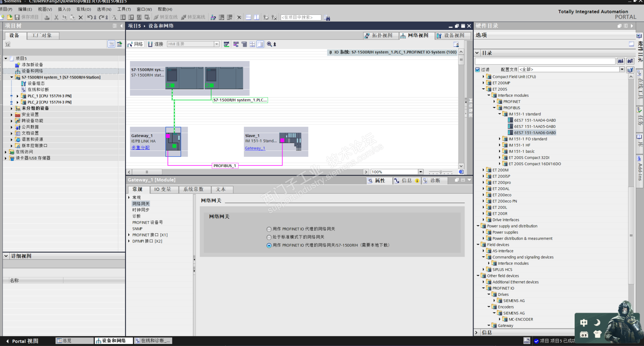Expand PLC_1 [CPU 1517H-3 PN] tree node
The height and width of the screenshot is (346, 644).
coord(18,96)
